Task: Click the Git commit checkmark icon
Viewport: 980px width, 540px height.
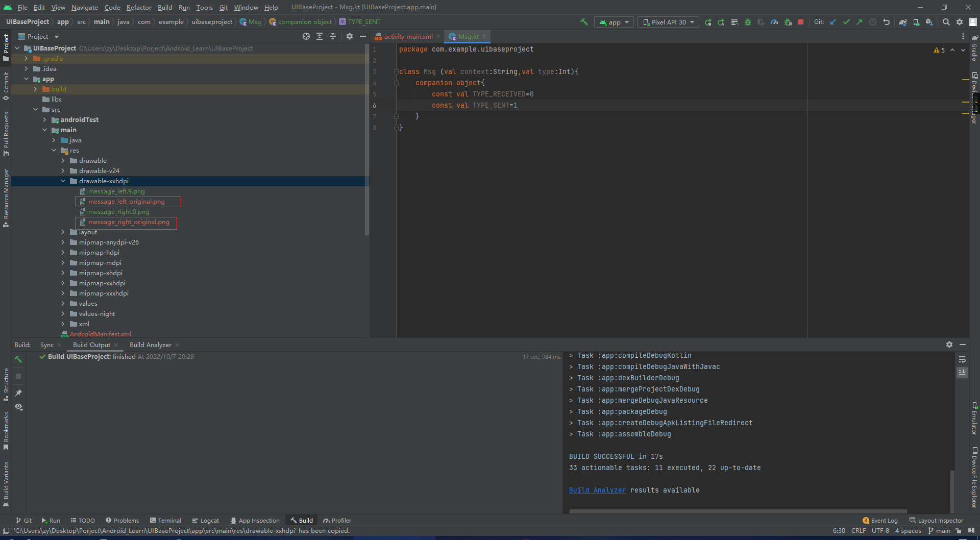Action: coord(846,22)
